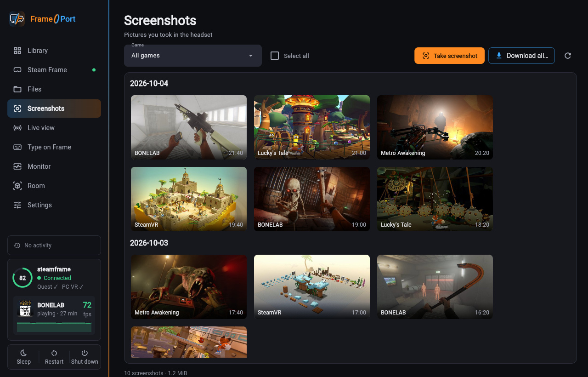Click the BONELAB fps graph
The width and height of the screenshot is (588, 377).
[54, 327]
